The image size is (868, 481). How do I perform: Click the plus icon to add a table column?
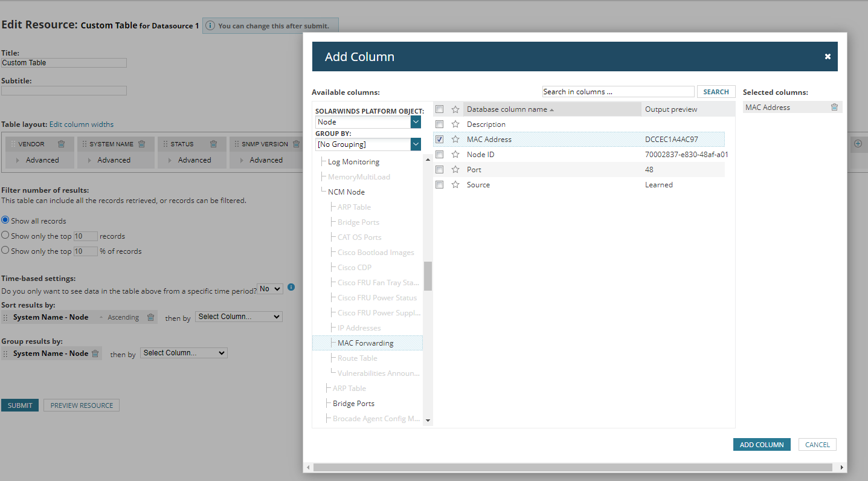click(858, 144)
